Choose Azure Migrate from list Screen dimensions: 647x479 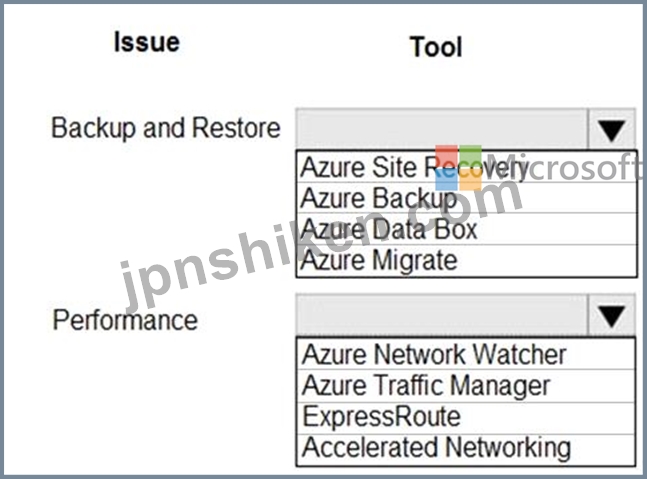(467, 260)
